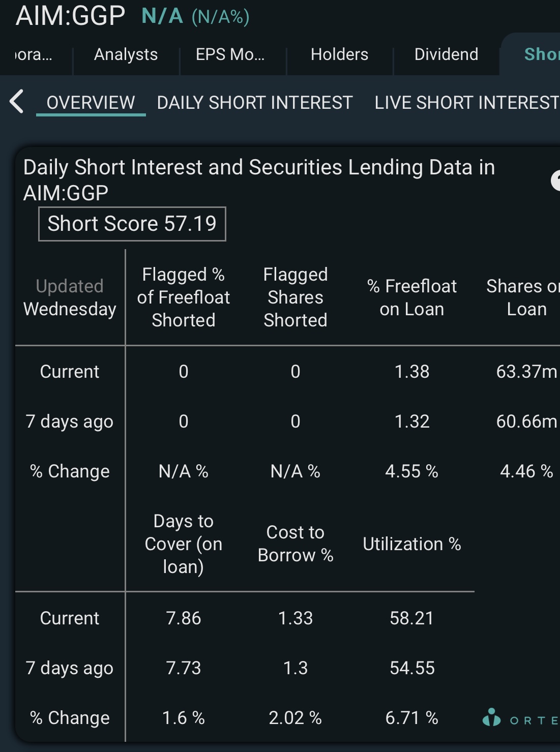Tap the back chevron arrow
Screen dimensions: 560x752
click(x=17, y=101)
